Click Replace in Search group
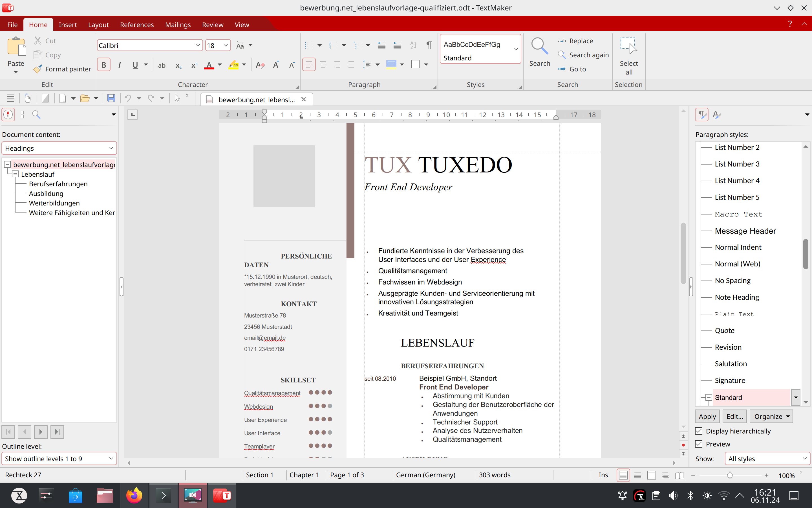The image size is (812, 508). point(575,41)
